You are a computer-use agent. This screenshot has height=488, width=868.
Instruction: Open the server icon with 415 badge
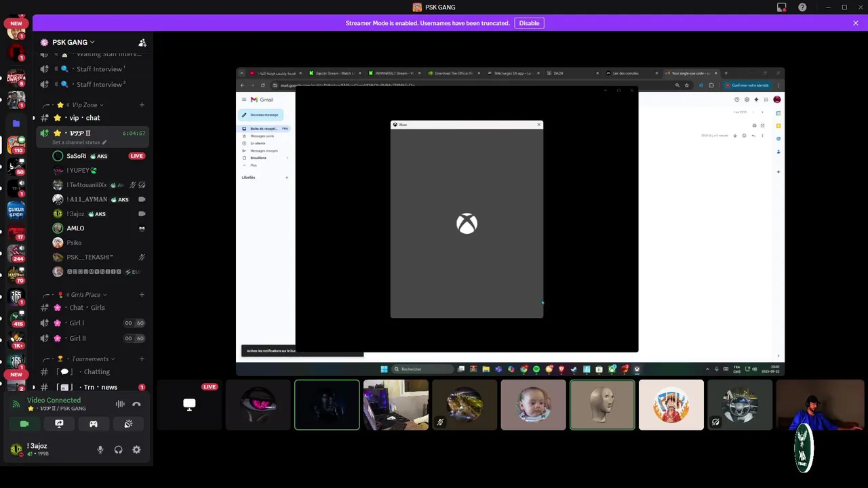16,319
